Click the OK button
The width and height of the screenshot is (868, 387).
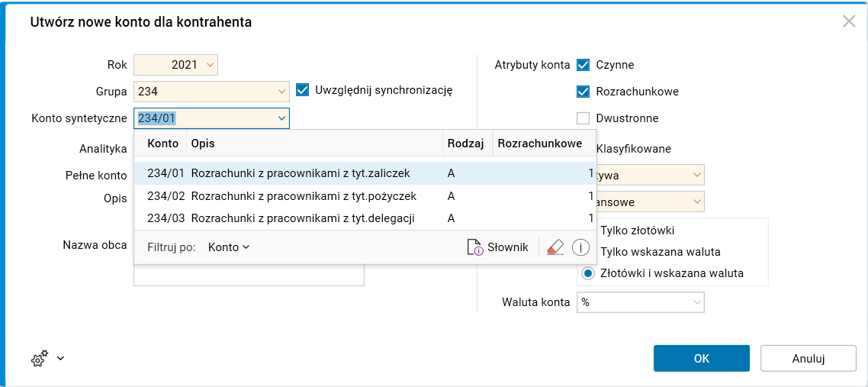pyautogui.click(x=702, y=358)
